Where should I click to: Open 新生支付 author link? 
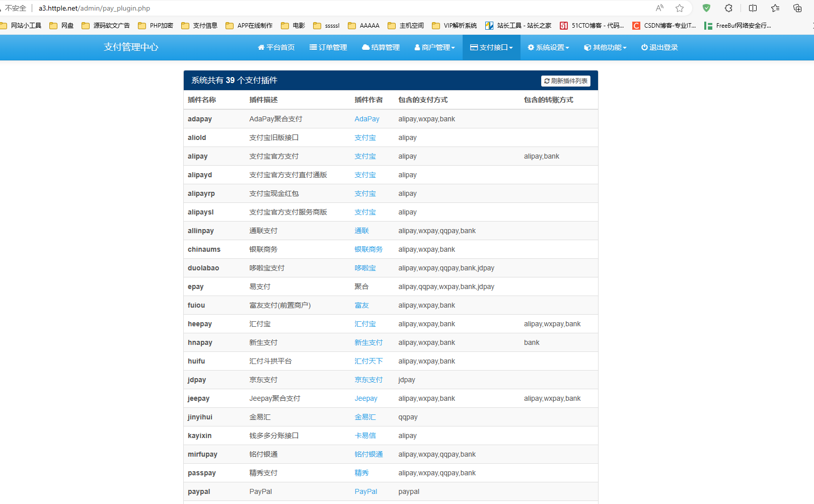point(368,343)
